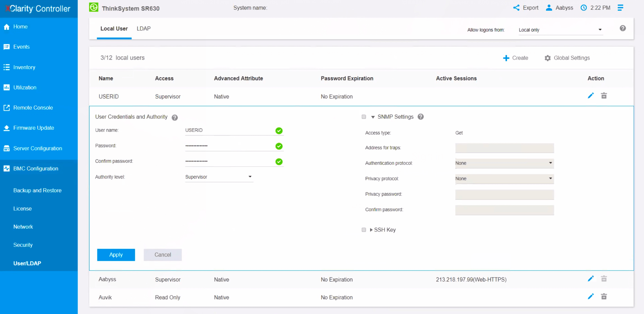
Task: Expand the Allow logons from dropdown
Action: click(600, 29)
